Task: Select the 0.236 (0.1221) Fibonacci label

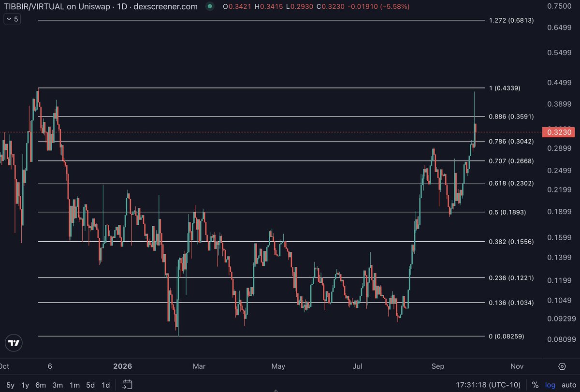Action: [x=511, y=278]
